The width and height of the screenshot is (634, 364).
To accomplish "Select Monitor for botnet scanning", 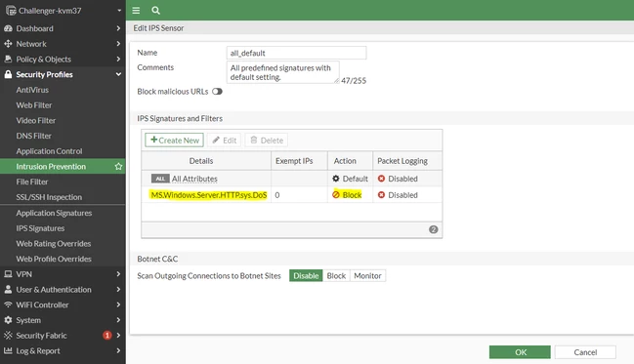I will (368, 275).
